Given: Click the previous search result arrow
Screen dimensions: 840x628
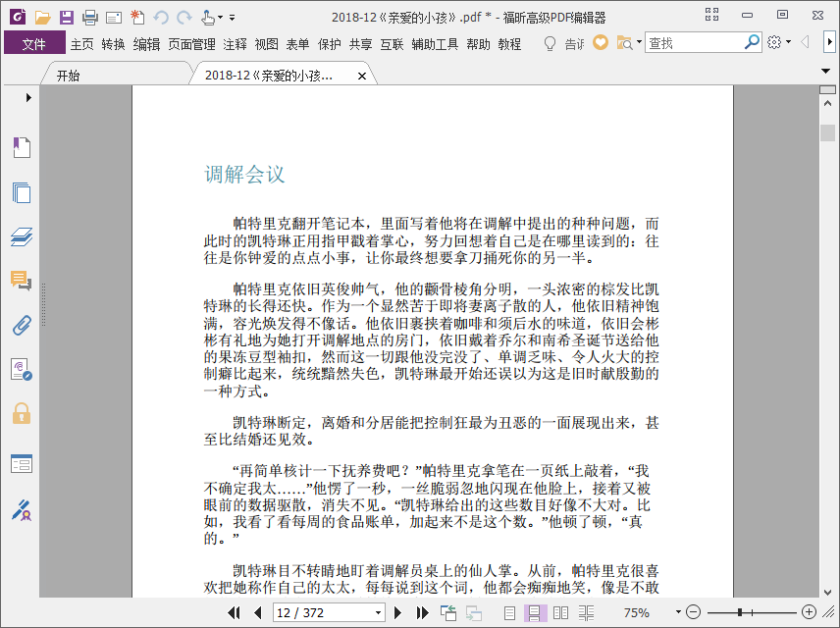Looking at the screenshot, I should pyautogui.click(x=805, y=42).
